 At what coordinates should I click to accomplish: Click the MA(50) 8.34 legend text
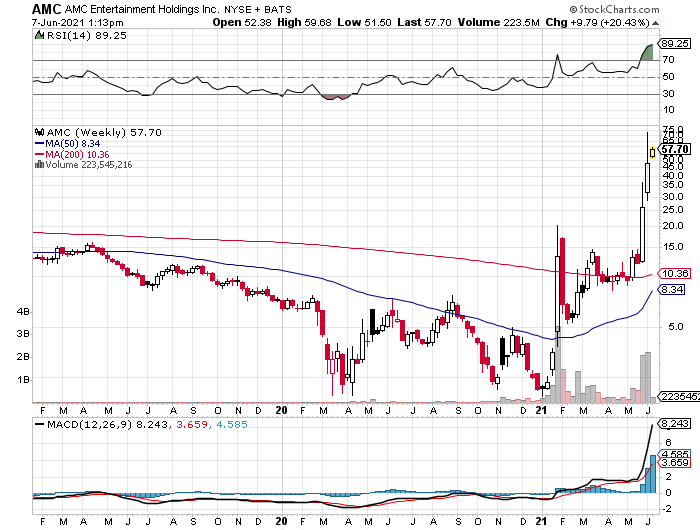pos(73,144)
